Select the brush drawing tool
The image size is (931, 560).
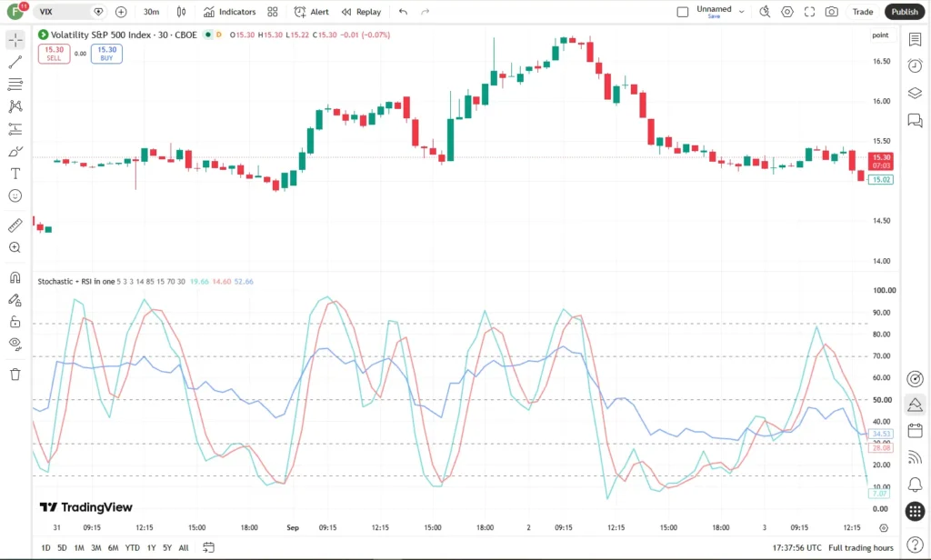[x=15, y=152]
